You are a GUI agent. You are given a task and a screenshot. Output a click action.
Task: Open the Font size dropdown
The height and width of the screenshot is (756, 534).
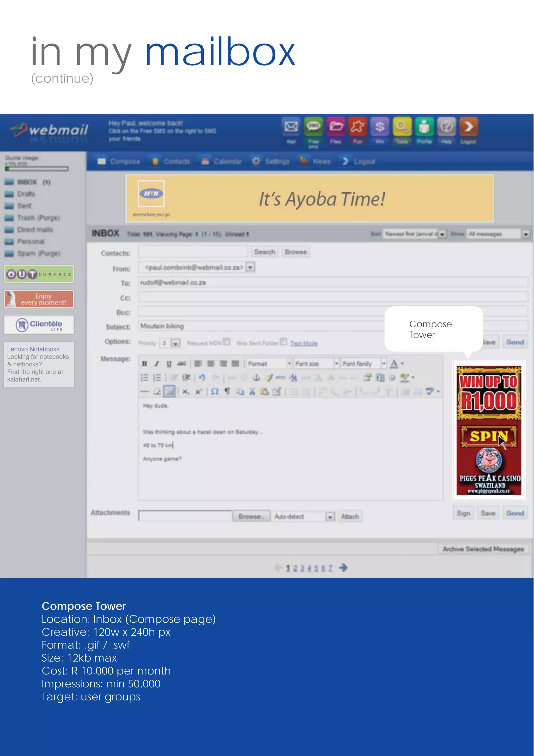click(x=336, y=364)
